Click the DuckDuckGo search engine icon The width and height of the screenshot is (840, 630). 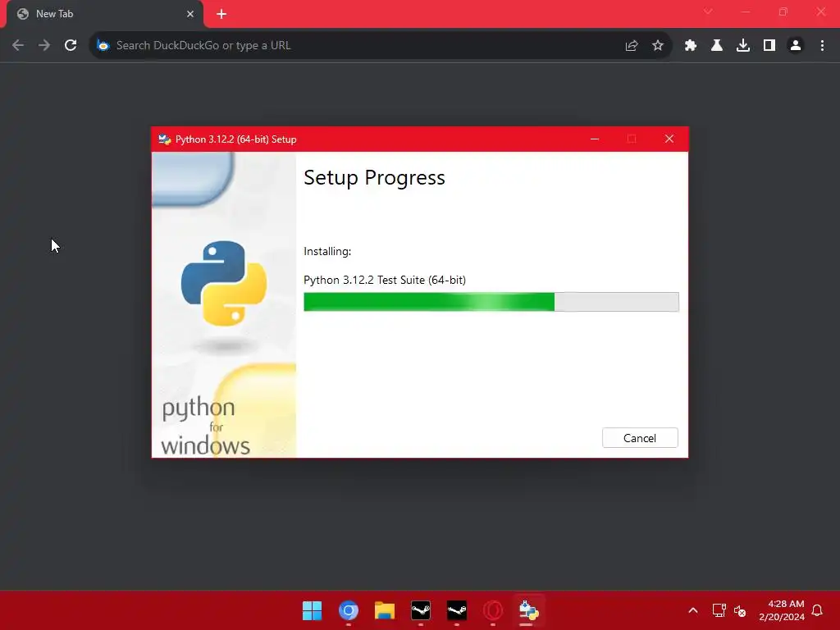pos(103,46)
